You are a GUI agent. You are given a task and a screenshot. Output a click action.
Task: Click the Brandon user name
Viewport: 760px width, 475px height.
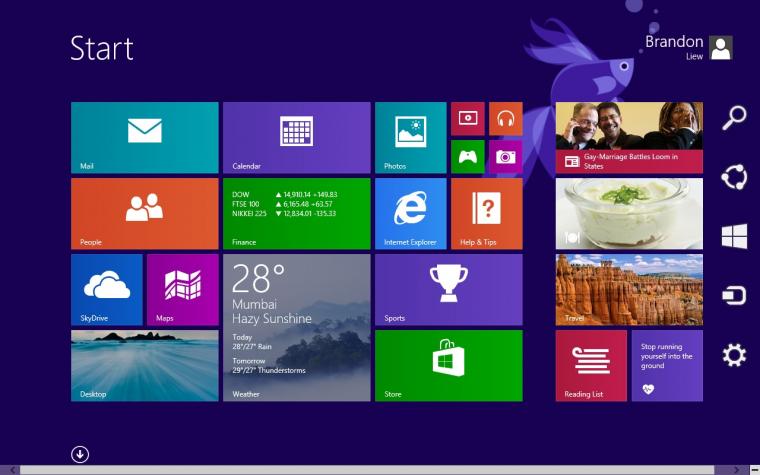click(674, 42)
